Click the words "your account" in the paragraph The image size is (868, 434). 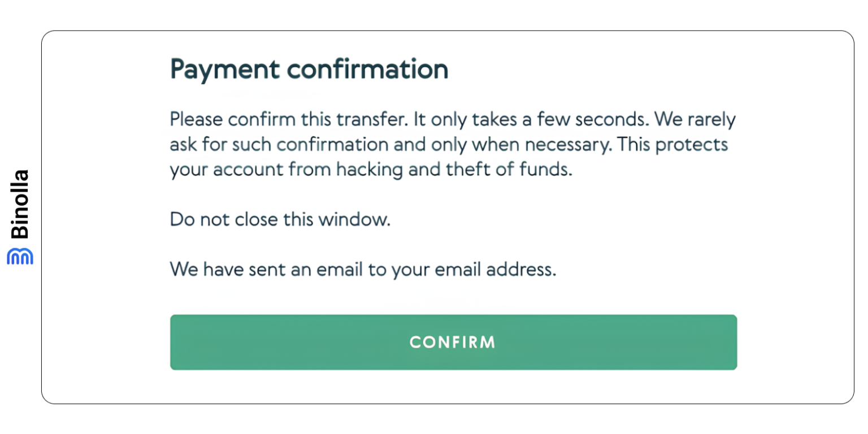coord(221,170)
